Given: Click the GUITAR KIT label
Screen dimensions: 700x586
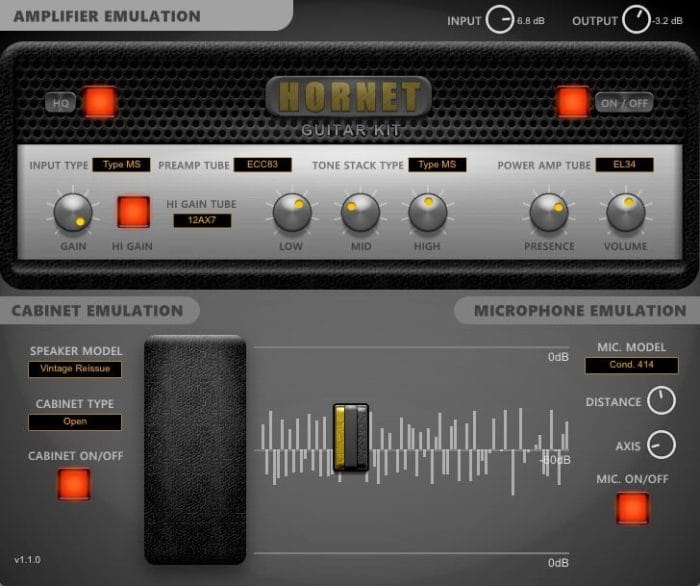Looking at the screenshot, I should tap(351, 130).
